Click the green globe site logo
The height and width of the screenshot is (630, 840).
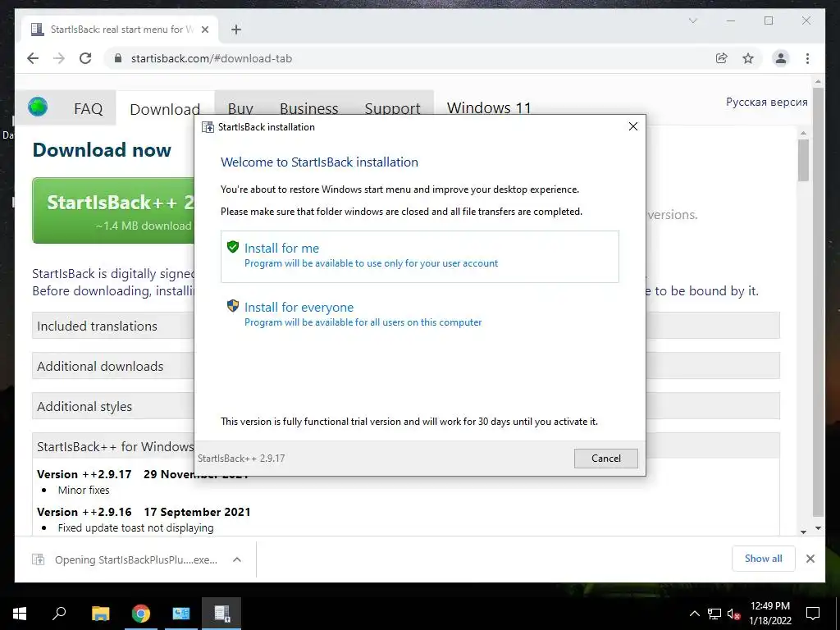coord(38,107)
